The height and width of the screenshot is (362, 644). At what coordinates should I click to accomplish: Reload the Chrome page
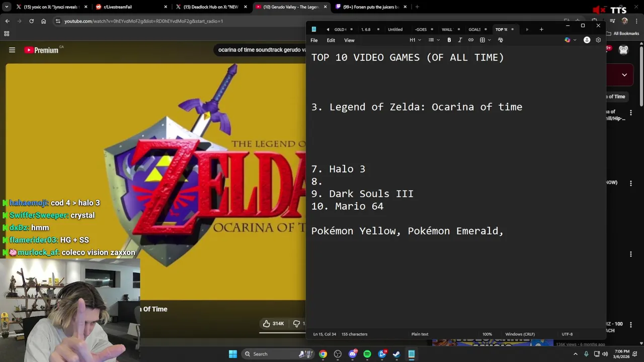[x=31, y=21]
